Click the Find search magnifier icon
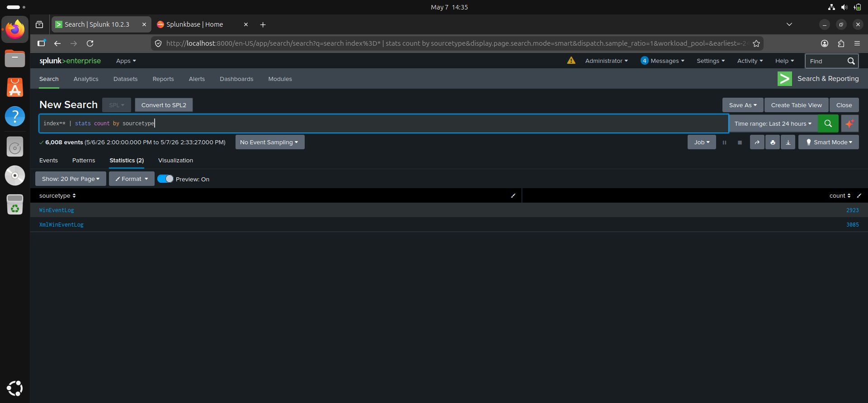Image resolution: width=868 pixels, height=403 pixels. [851, 61]
